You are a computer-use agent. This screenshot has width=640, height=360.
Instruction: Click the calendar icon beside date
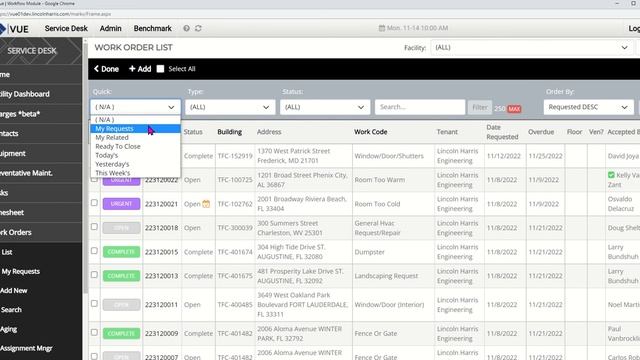click(382, 28)
